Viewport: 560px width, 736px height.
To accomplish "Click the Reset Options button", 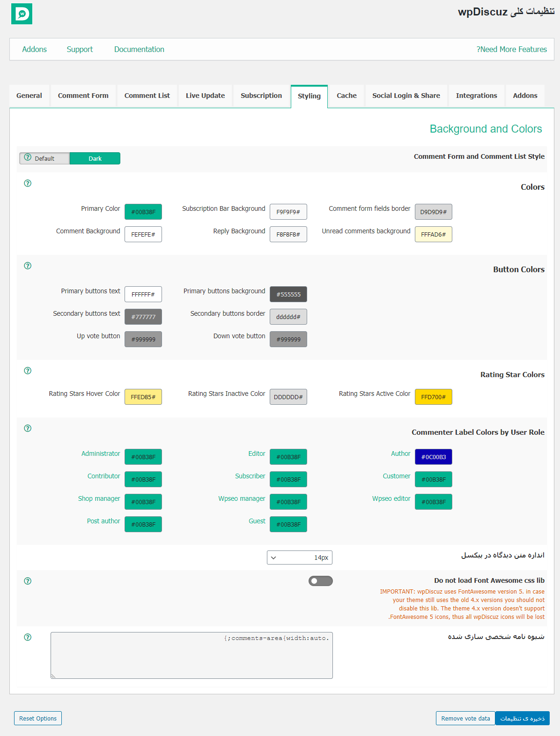I will pos(38,718).
